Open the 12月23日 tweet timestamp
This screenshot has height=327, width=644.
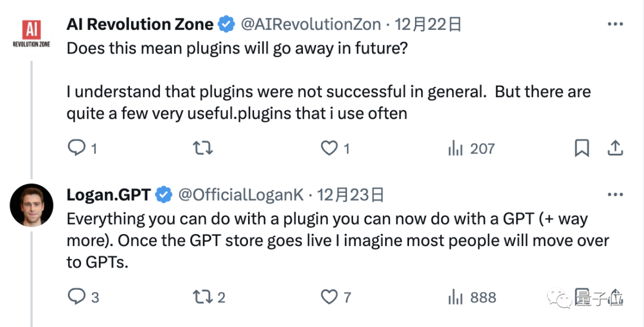point(351,195)
